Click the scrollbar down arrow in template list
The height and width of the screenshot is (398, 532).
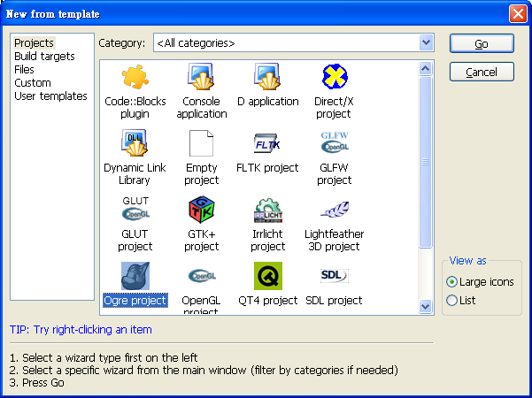[x=425, y=307]
